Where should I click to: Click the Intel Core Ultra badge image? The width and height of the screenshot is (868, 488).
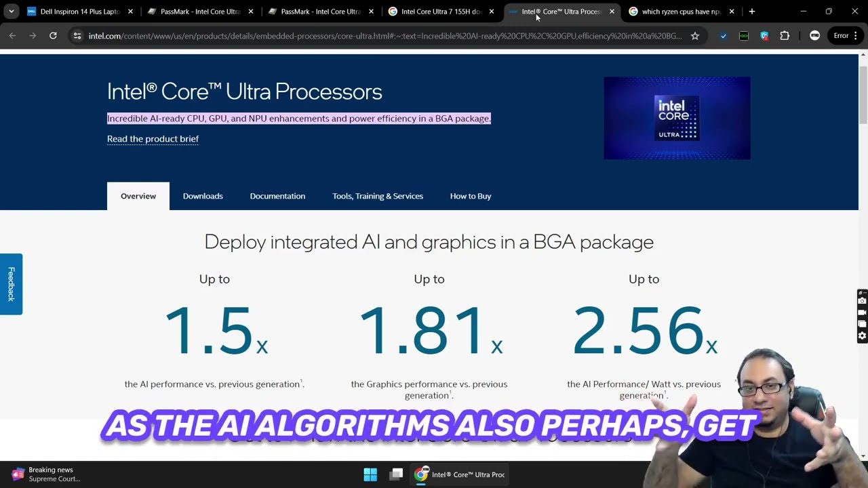coord(677,118)
